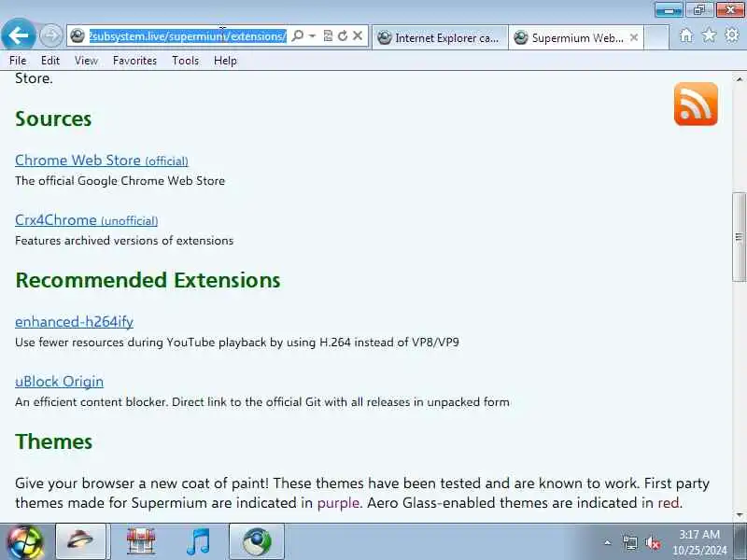
Task: Click the word 'purple' in themes paragraph
Action: 338,503
